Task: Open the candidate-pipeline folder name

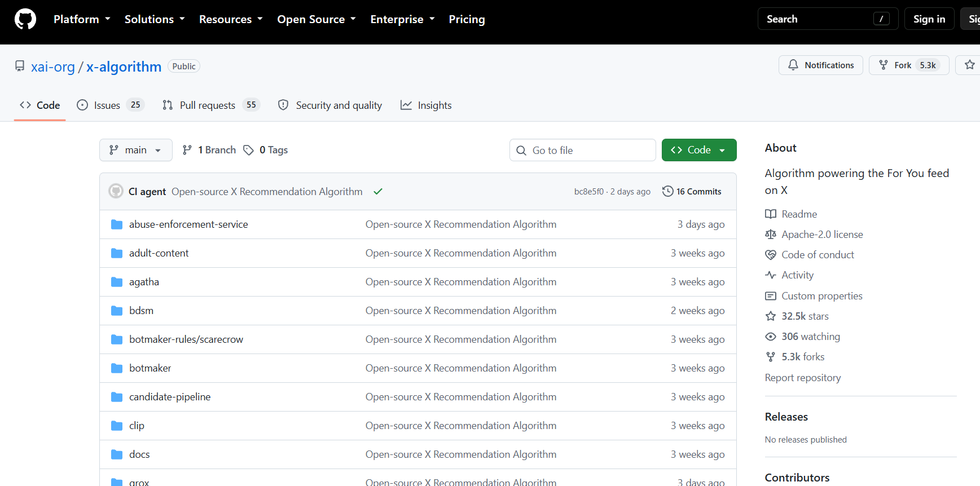Action: pos(170,397)
